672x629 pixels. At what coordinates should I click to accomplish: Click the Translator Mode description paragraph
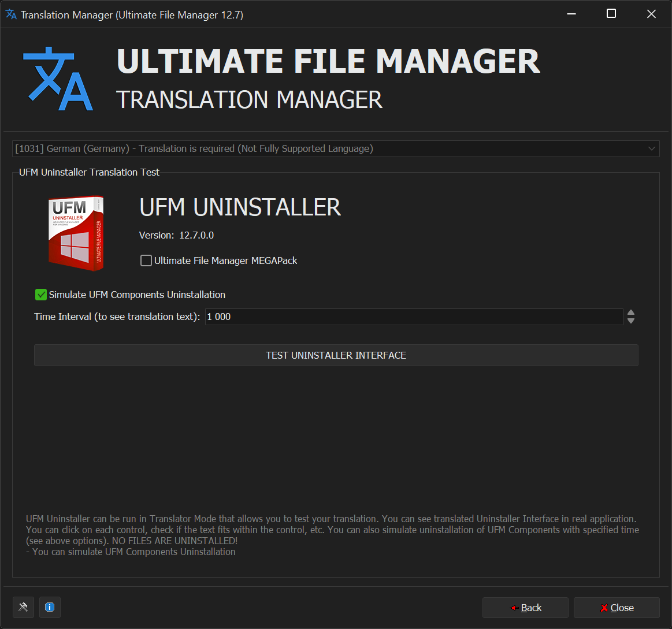[x=332, y=530]
